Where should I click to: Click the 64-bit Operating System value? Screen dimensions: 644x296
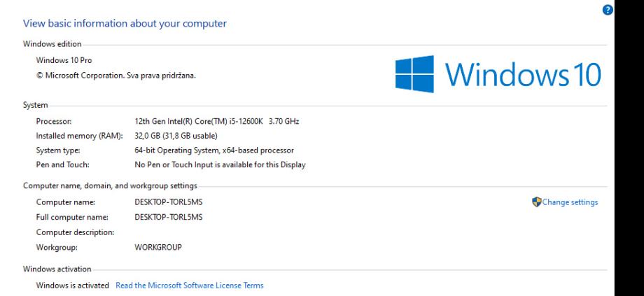point(213,150)
